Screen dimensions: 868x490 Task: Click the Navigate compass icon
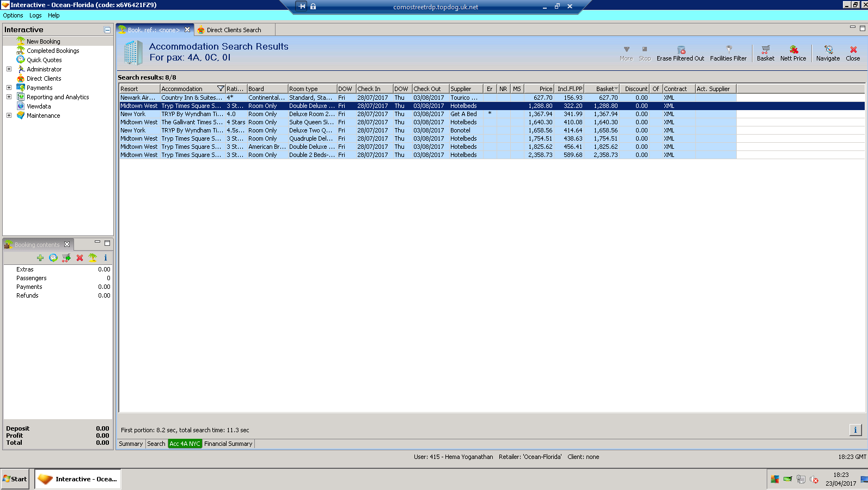pos(828,50)
